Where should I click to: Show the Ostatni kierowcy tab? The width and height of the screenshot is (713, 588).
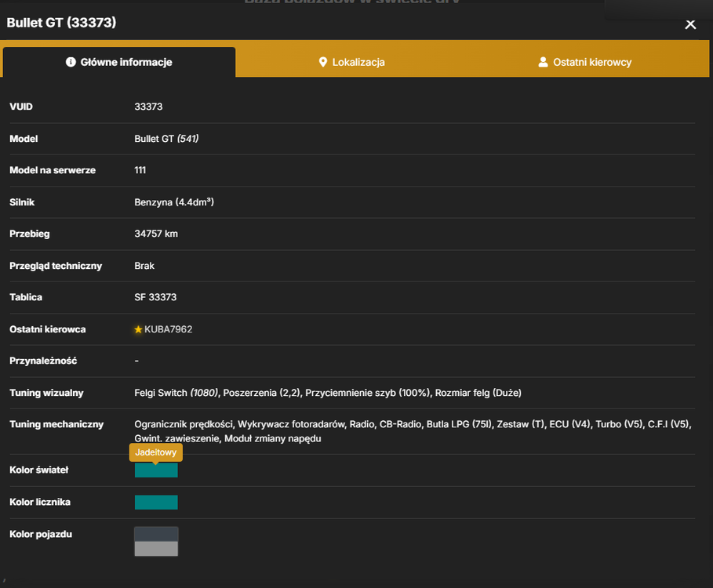point(585,62)
